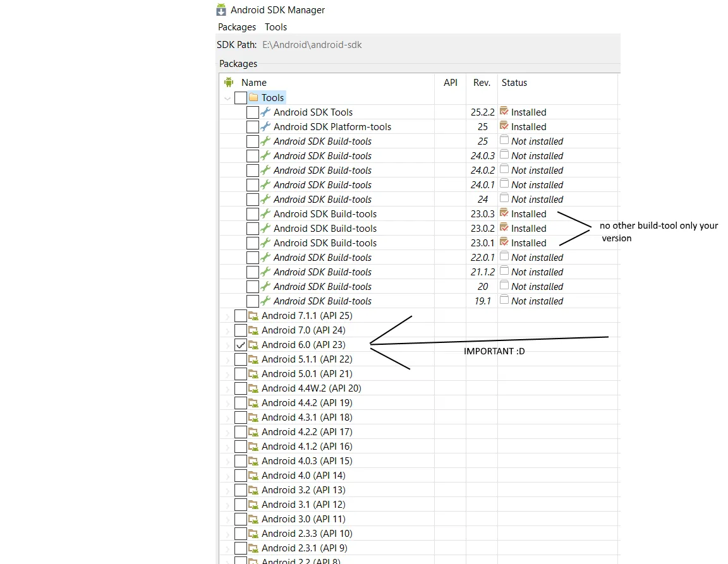Open the Tools menu
Image resolution: width=728 pixels, height=564 pixels.
tap(276, 27)
